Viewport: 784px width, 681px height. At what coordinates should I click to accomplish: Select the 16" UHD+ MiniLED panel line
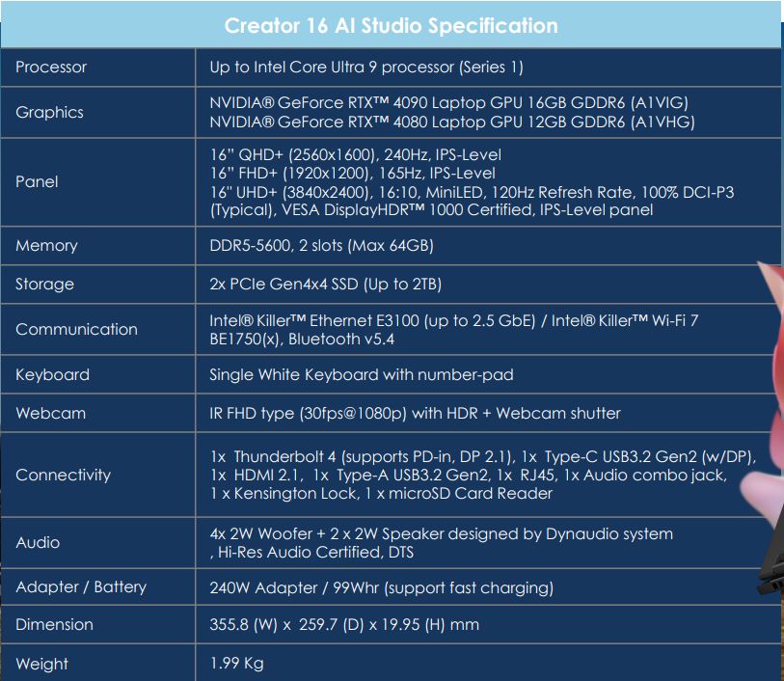tap(472, 193)
